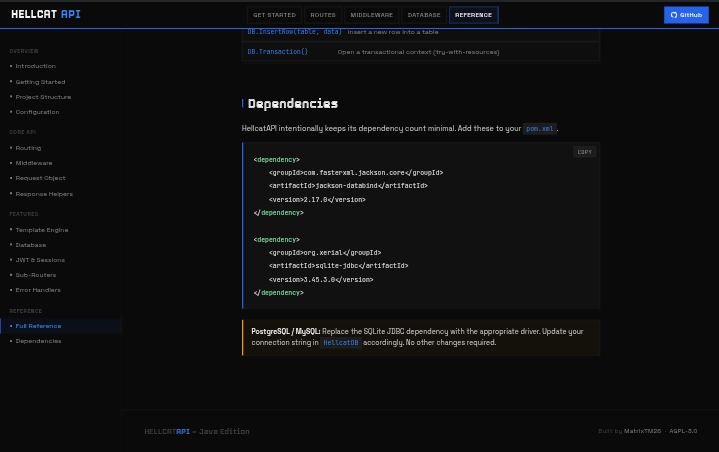Click the jackson-databind artifactId line
The width and height of the screenshot is (719, 452).
tap(348, 186)
